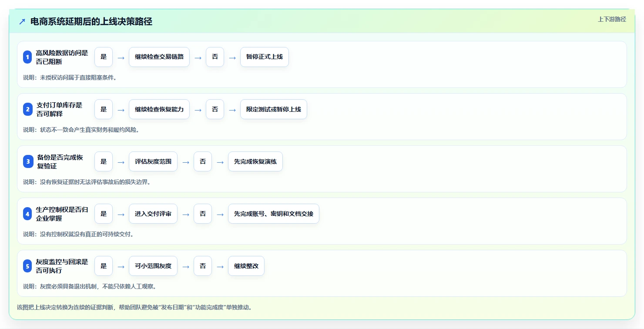Click the 评估灰度范围 box
Screen dimensions: 644x329
pyautogui.click(x=153, y=161)
